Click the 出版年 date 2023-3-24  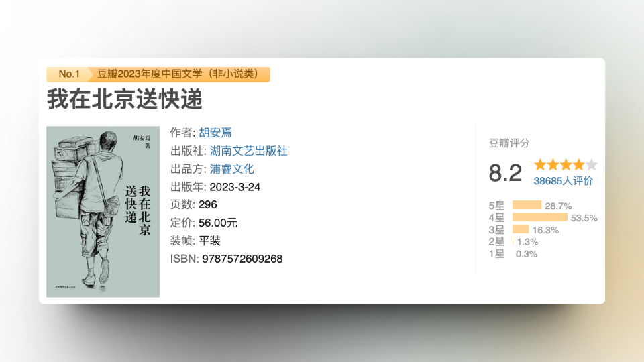pyautogui.click(x=235, y=187)
